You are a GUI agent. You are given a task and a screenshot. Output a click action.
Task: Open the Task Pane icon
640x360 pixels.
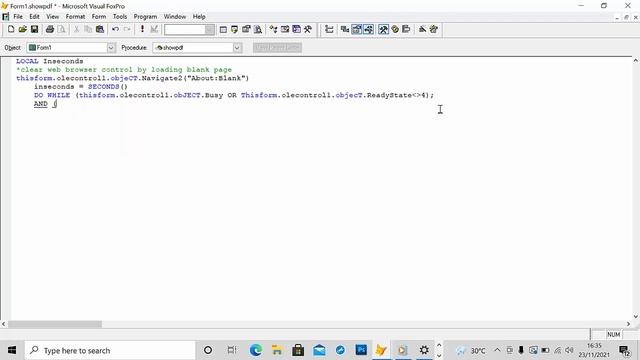coord(296,29)
